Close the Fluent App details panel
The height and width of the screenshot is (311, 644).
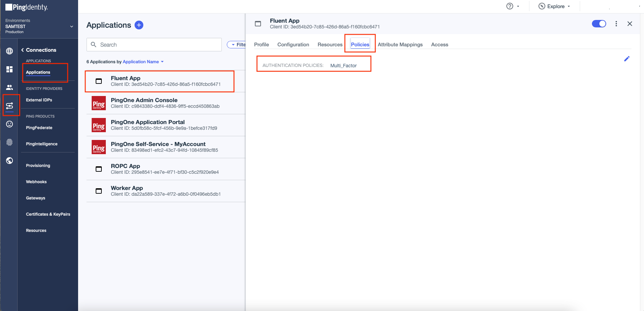point(629,24)
